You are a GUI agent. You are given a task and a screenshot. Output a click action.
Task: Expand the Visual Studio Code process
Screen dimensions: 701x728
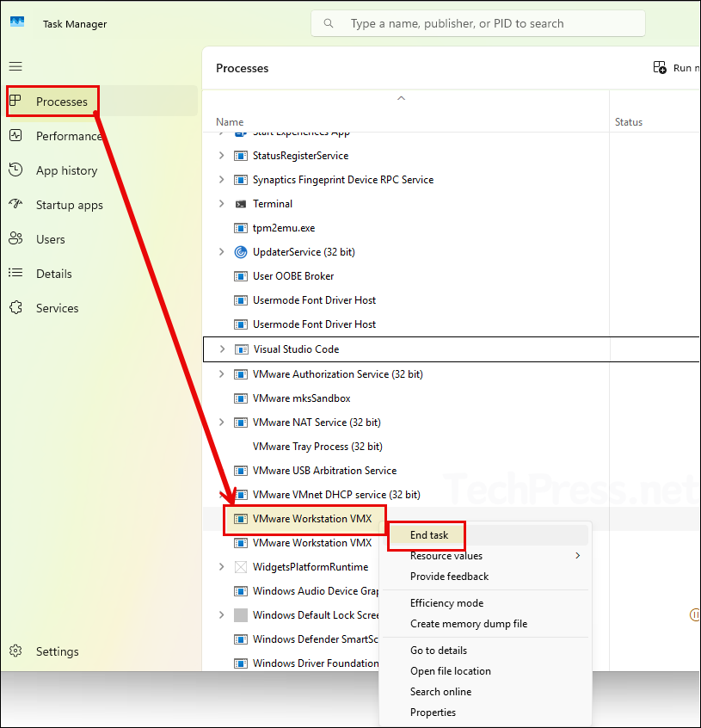[221, 349]
